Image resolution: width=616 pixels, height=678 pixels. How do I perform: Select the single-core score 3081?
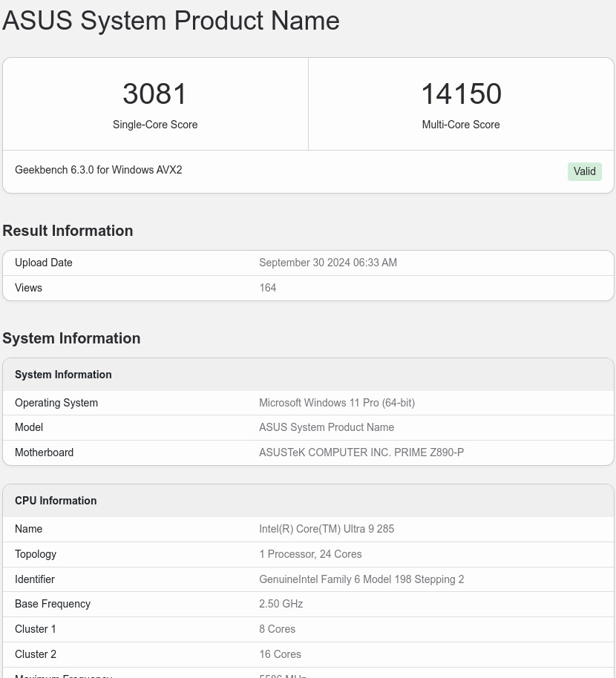[155, 93]
